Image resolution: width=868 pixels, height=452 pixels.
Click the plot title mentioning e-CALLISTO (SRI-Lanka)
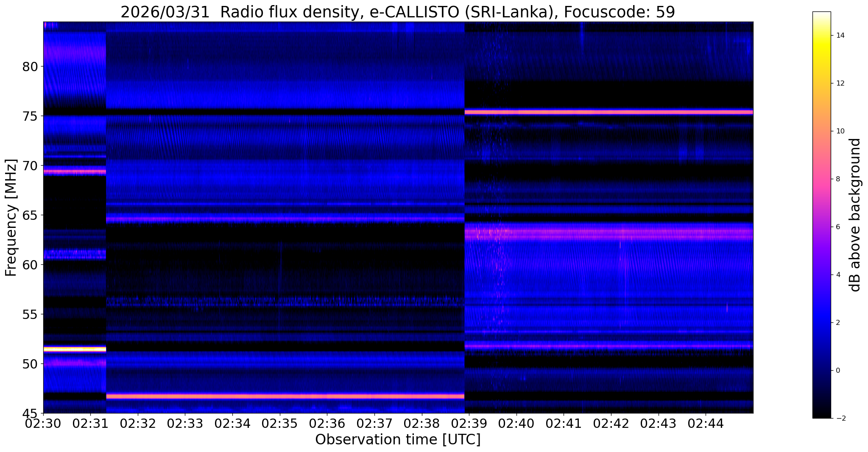[398, 12]
